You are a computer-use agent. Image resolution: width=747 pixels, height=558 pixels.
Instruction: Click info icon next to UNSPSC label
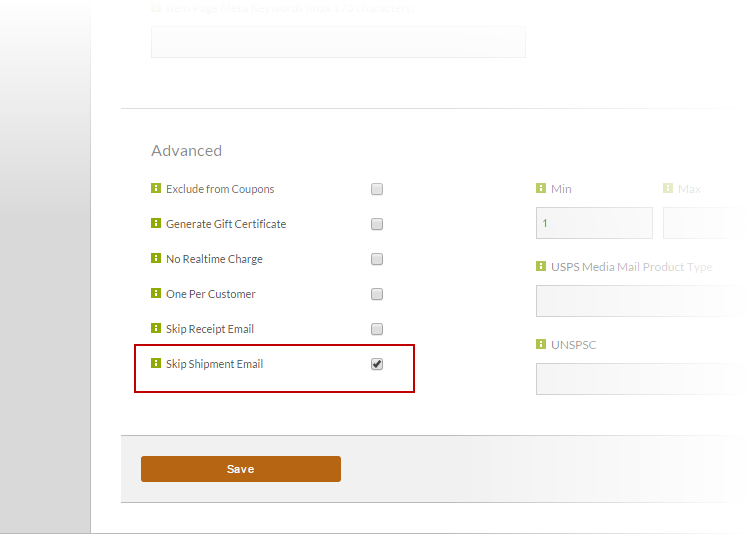tap(541, 344)
